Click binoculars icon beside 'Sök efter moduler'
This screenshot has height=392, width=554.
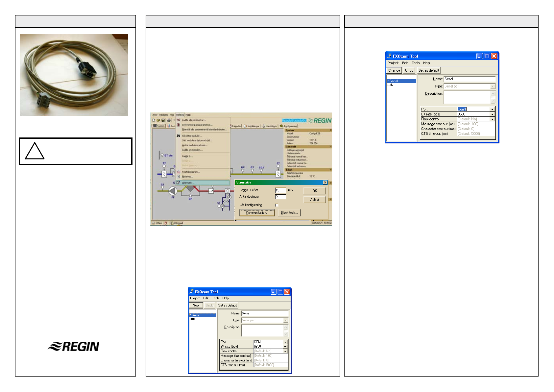pos(179,135)
